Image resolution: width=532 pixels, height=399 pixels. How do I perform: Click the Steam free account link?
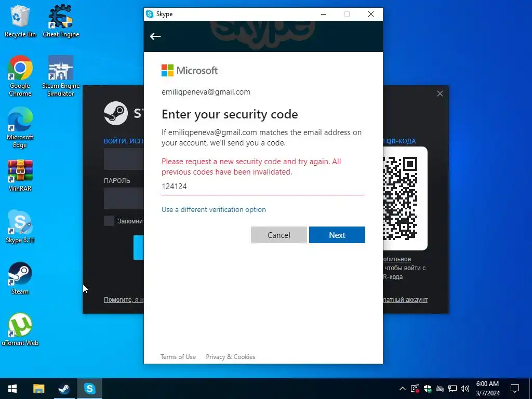click(405, 300)
